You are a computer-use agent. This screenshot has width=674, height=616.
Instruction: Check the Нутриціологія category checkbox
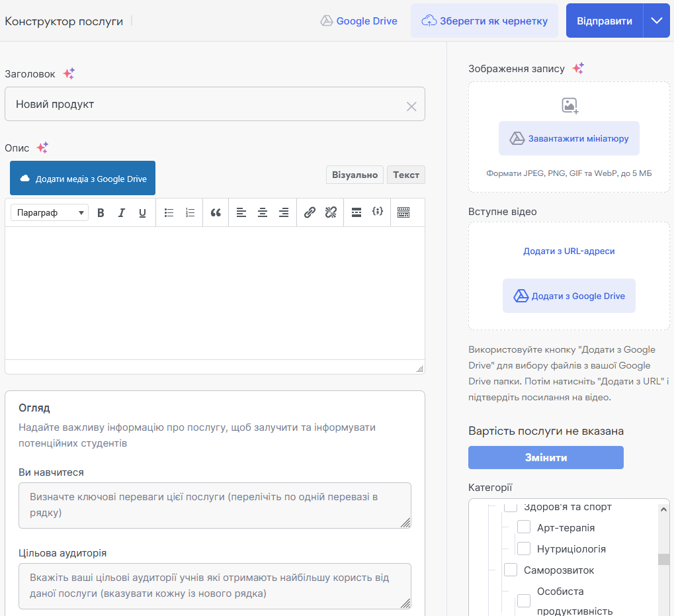click(524, 549)
